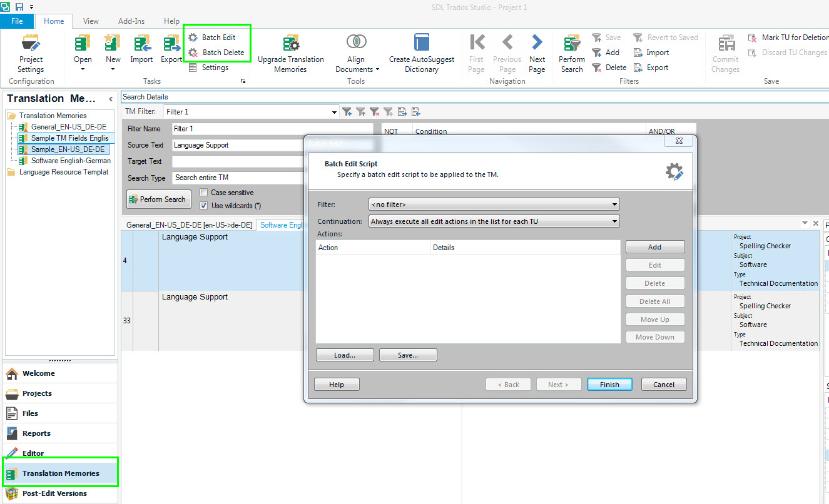Select the General_EN-US_DE-DE results tab
The height and width of the screenshot is (504, 829).
pos(189,225)
